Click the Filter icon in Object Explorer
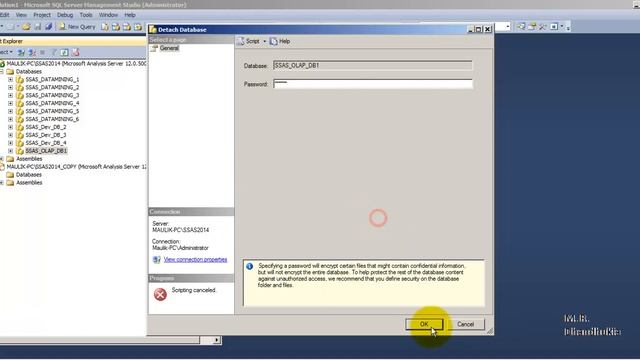The height and width of the screenshot is (360, 640). (x=53, y=52)
